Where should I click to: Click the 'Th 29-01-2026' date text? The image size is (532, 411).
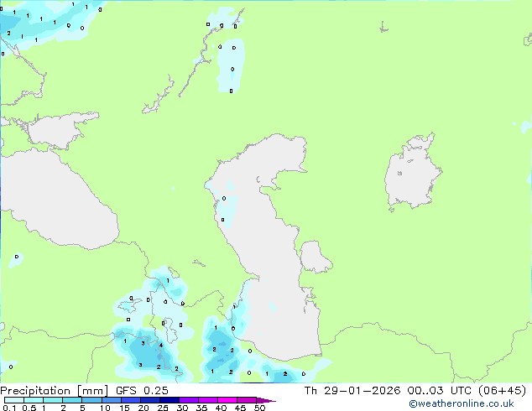pos(352,391)
